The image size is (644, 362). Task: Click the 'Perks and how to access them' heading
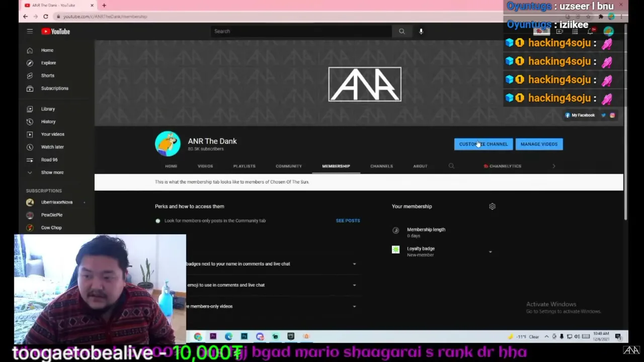coord(190,206)
